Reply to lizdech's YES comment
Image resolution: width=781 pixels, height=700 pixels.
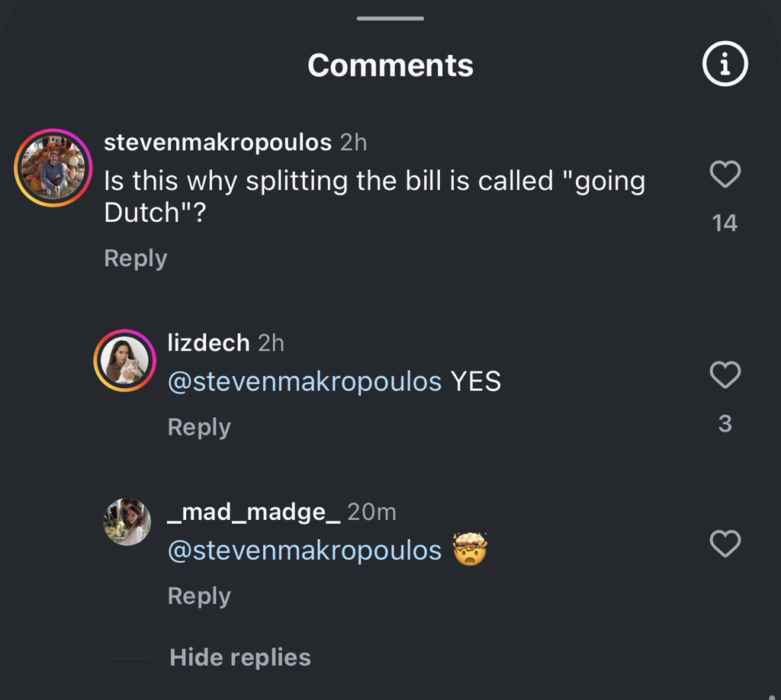click(x=199, y=427)
